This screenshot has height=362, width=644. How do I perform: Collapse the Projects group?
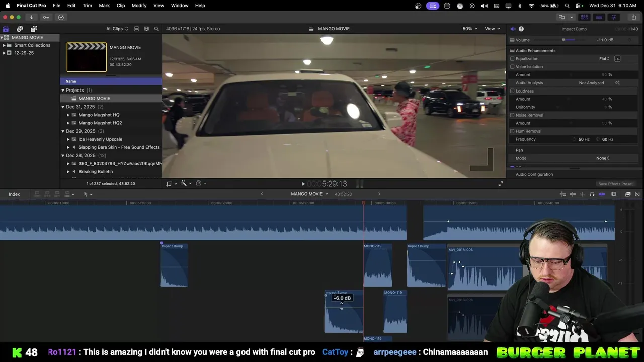63,90
